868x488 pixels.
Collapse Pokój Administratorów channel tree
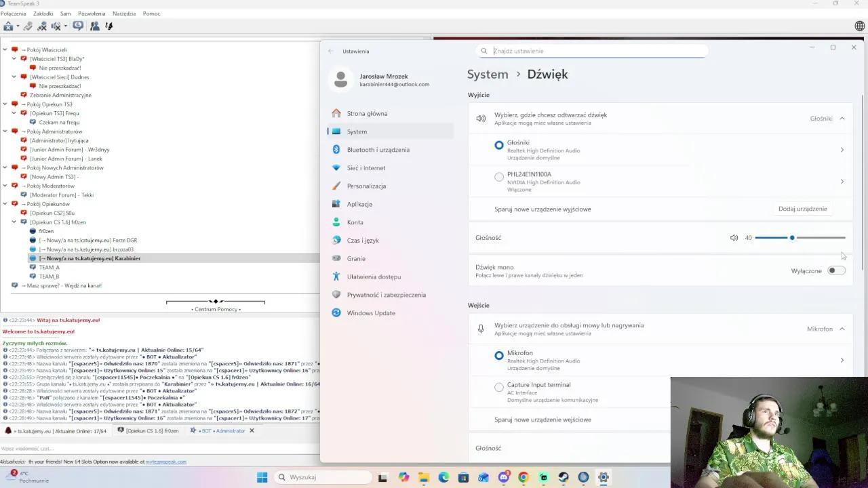[x=5, y=131]
